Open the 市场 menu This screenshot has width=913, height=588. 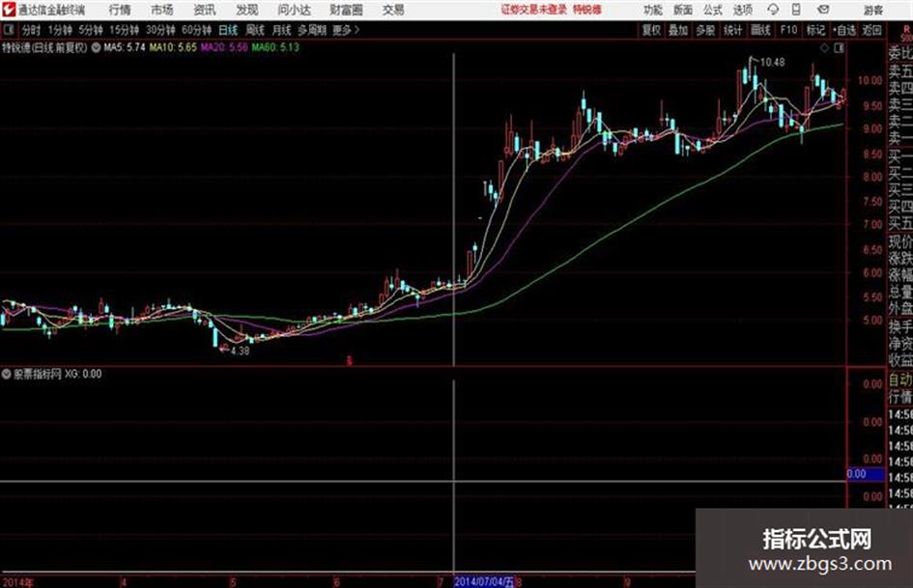pos(162,10)
